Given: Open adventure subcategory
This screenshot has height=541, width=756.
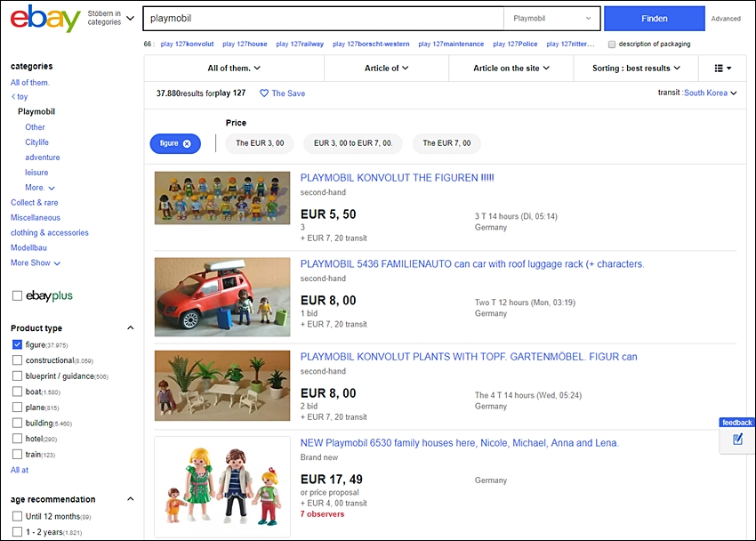Looking at the screenshot, I should coord(43,157).
